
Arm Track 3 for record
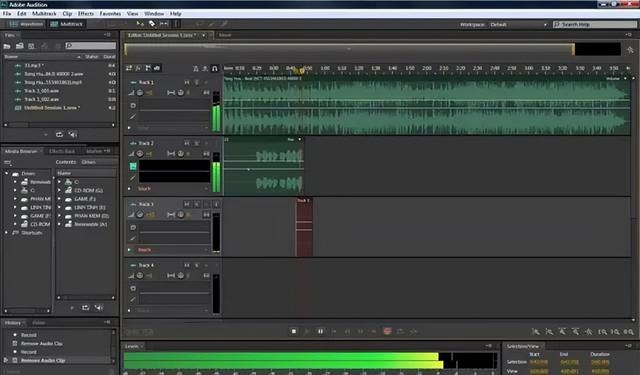click(x=207, y=204)
